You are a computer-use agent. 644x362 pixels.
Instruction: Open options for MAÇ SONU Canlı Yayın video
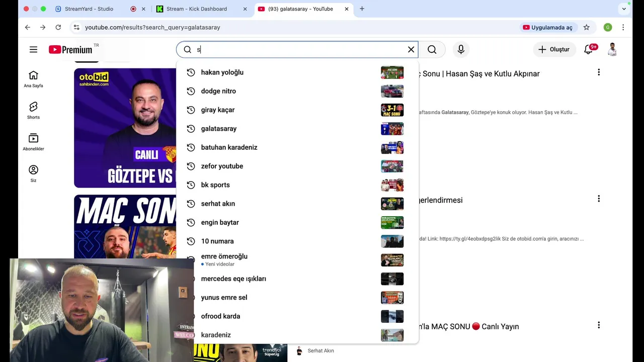tap(599, 325)
